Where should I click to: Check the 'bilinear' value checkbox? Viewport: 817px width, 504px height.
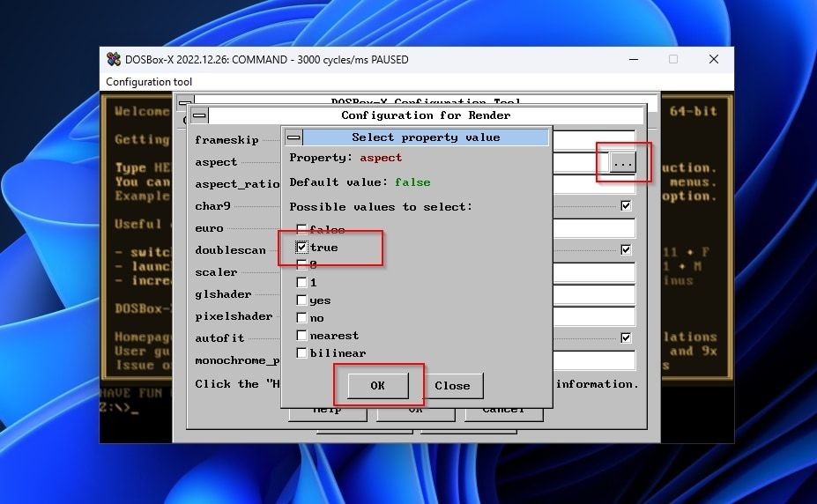[x=301, y=353]
